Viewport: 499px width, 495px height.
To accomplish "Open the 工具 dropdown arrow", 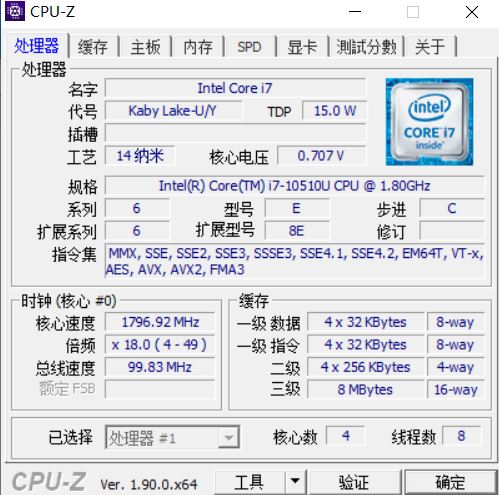I will click(295, 482).
